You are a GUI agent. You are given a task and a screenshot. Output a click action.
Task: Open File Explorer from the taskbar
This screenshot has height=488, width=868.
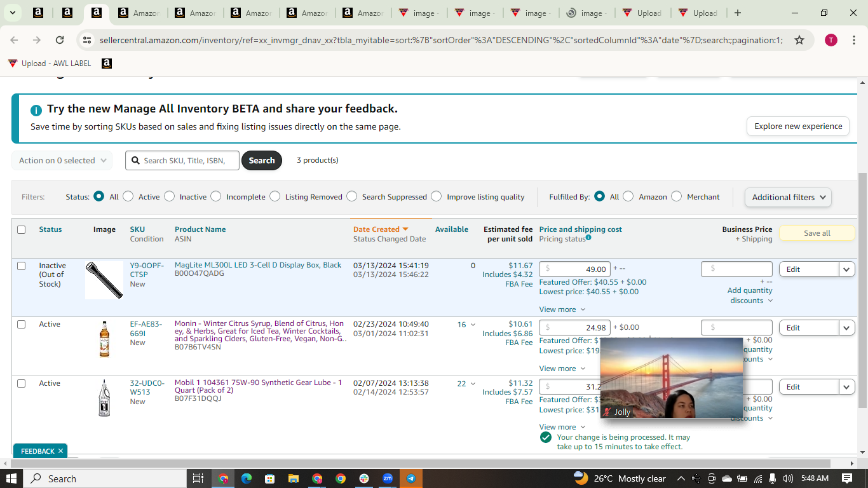point(294,478)
